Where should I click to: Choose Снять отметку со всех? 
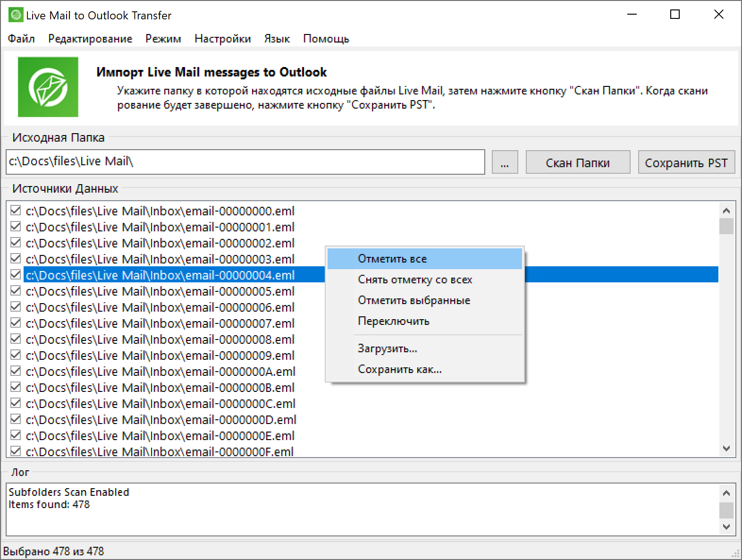[425, 280]
